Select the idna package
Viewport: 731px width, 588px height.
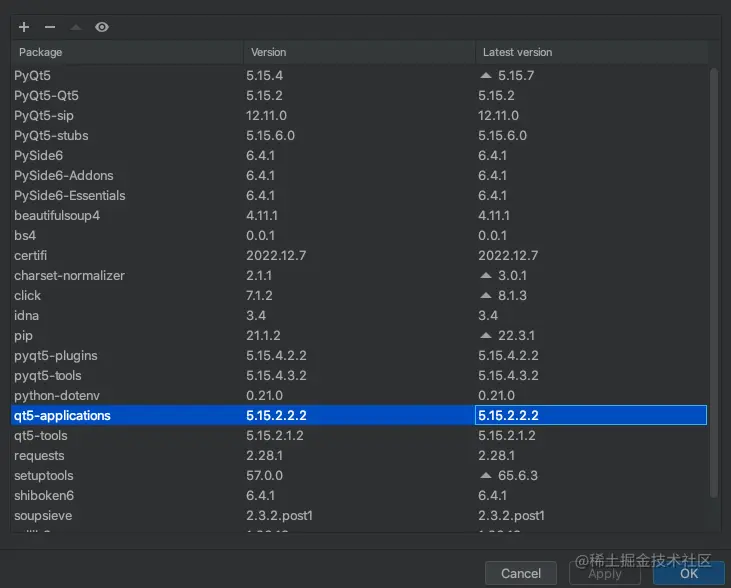[27, 316]
